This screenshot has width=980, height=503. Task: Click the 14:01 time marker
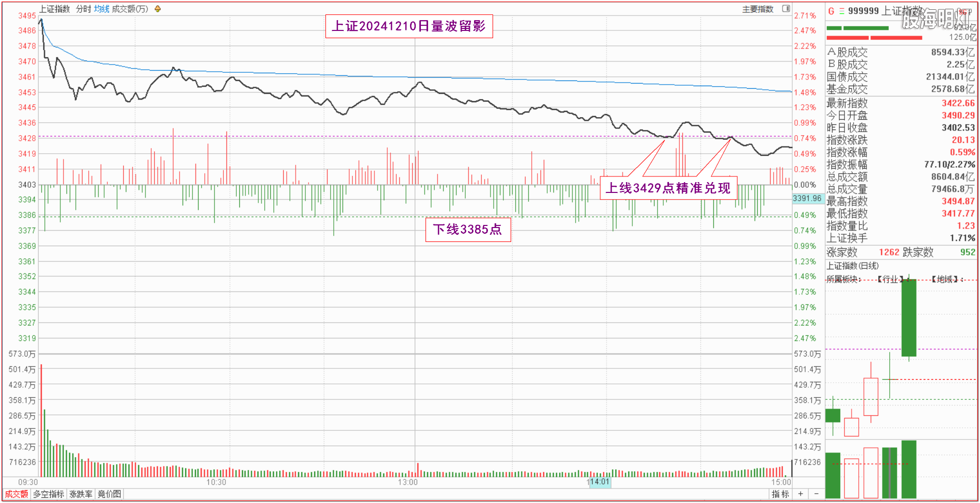point(600,482)
